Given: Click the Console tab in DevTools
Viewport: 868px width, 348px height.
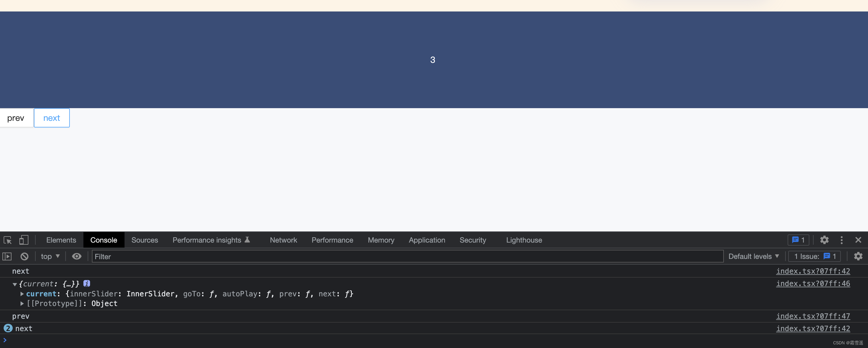Looking at the screenshot, I should tap(104, 240).
